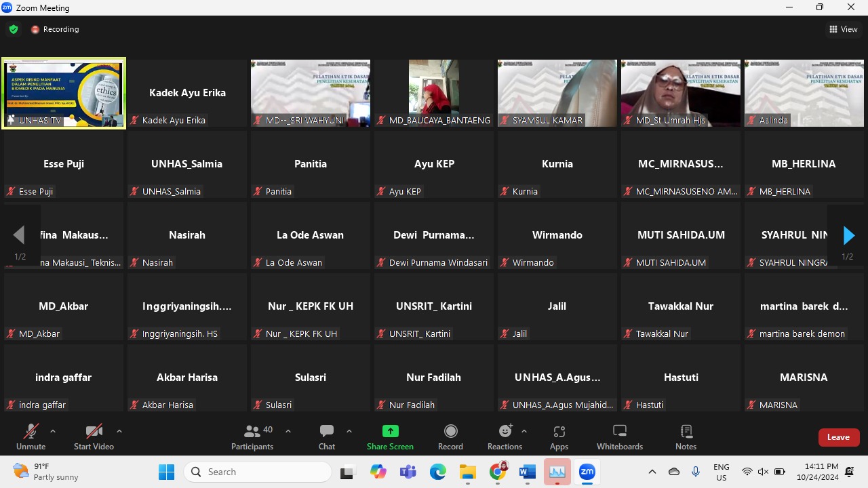
Task: Open Microsoft Teams from taskbar
Action: click(x=408, y=472)
